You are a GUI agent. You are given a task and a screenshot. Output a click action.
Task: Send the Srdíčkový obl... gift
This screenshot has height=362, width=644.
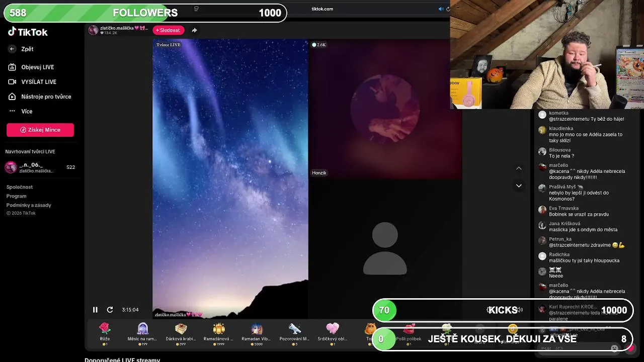(333, 334)
